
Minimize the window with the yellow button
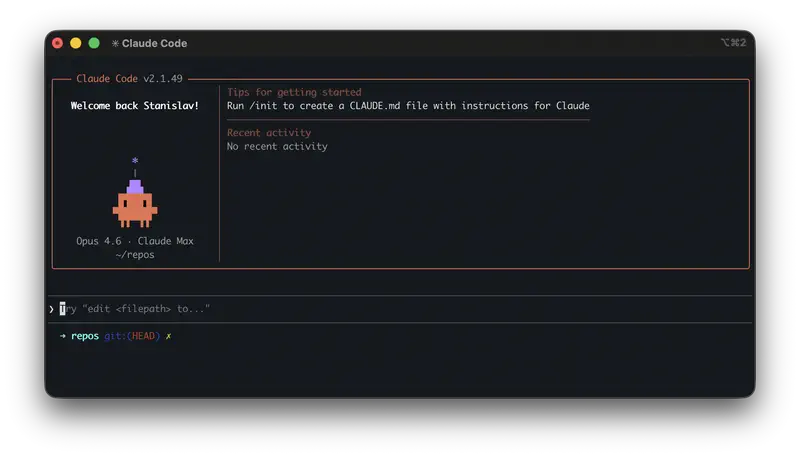click(76, 43)
